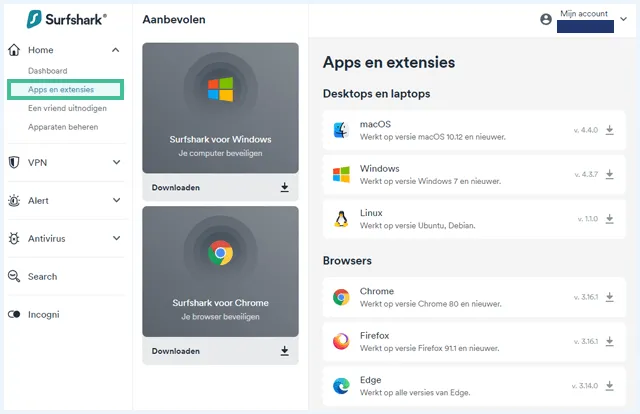The image size is (640, 414).
Task: Expand the VPN section chevron
Action: click(116, 162)
